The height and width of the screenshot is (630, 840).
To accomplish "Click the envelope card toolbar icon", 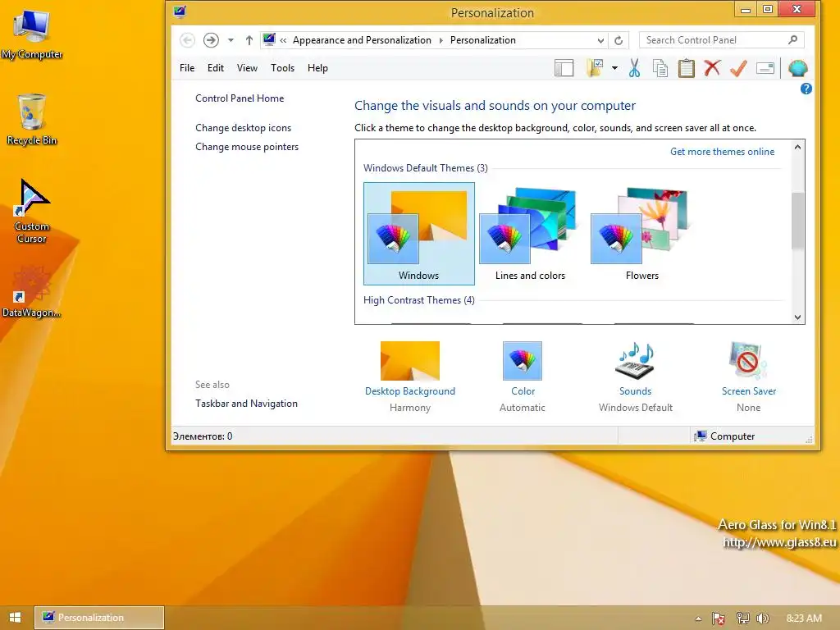I will pyautogui.click(x=765, y=68).
